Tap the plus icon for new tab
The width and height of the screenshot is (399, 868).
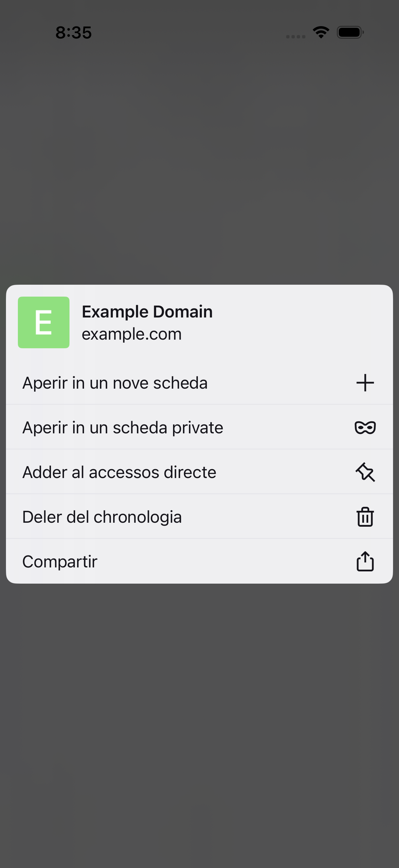(365, 383)
